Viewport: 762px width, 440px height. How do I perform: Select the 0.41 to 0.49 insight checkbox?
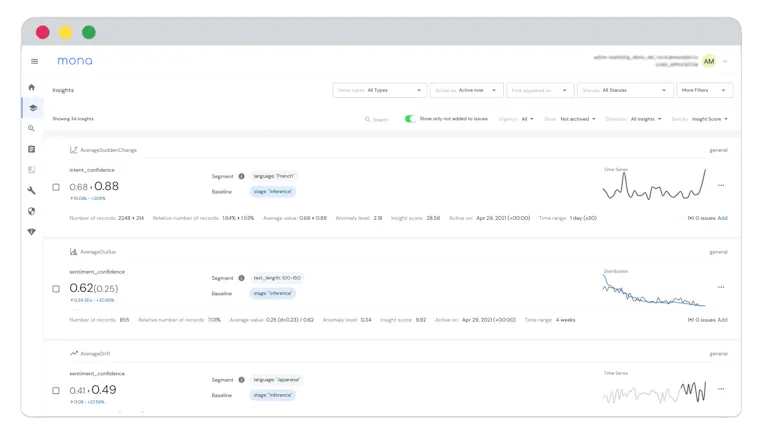click(56, 390)
